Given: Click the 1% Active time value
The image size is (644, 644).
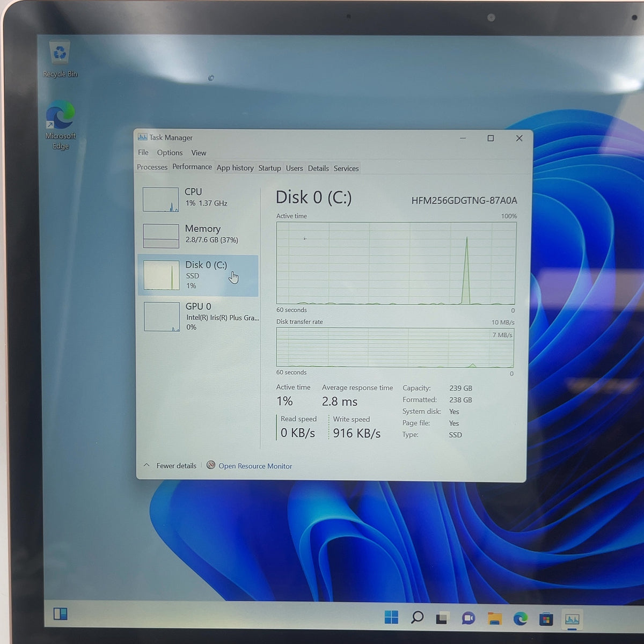Looking at the screenshot, I should 284,401.
